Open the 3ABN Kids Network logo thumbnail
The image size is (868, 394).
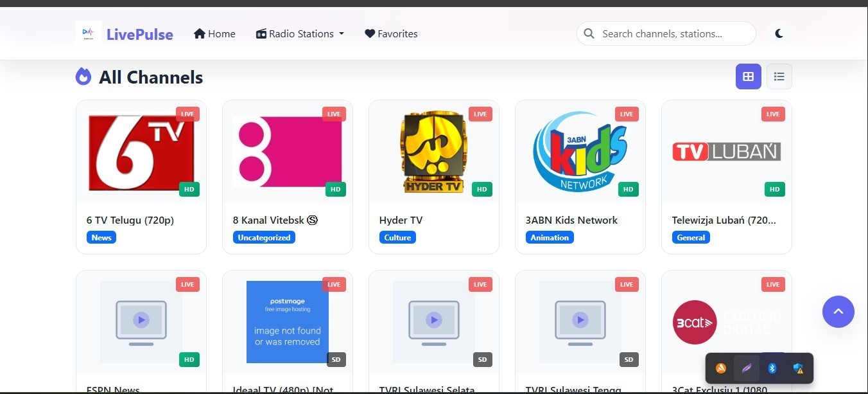[580, 152]
